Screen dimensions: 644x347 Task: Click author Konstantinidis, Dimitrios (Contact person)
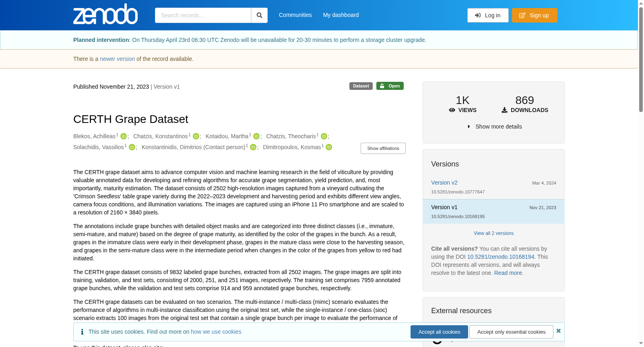tap(194, 147)
